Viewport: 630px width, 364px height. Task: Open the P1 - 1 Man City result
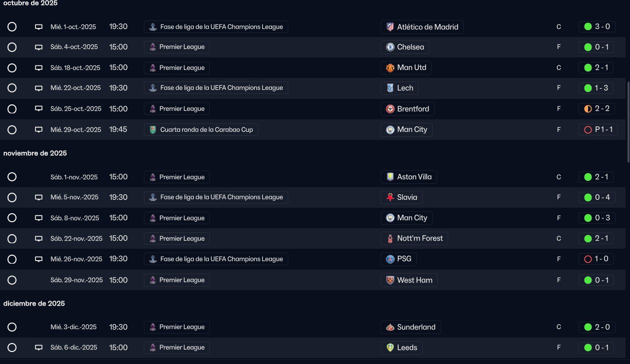tap(598, 130)
